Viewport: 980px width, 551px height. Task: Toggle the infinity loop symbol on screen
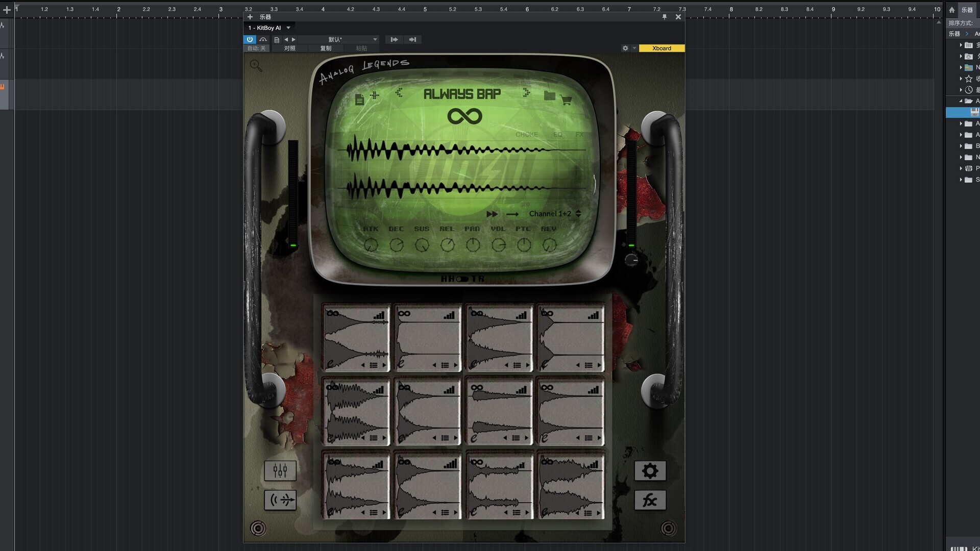coord(464,116)
